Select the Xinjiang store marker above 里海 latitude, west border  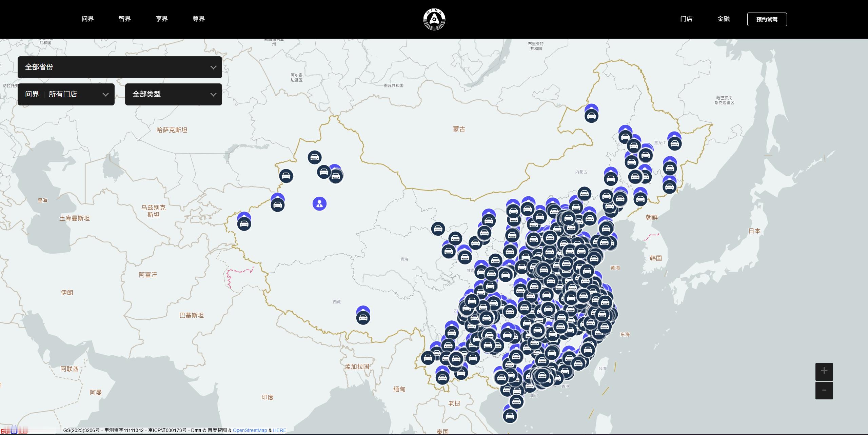[x=286, y=176]
